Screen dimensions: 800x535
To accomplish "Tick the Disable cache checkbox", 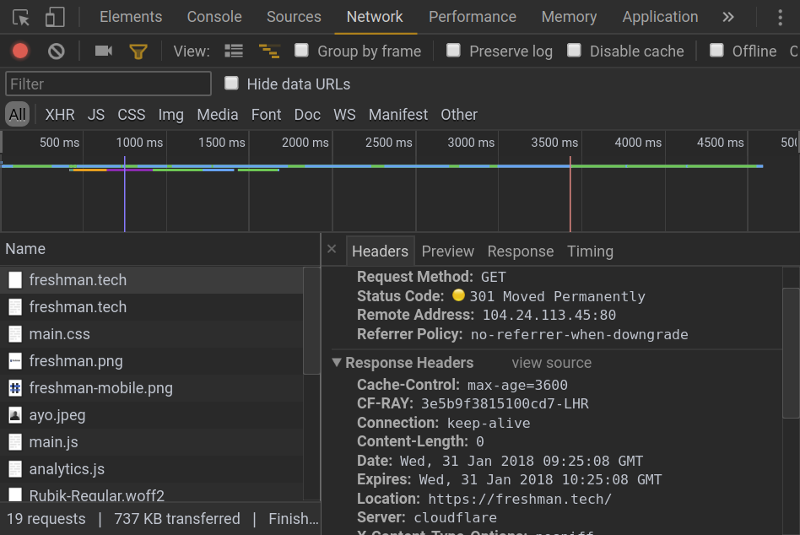I will coord(574,50).
